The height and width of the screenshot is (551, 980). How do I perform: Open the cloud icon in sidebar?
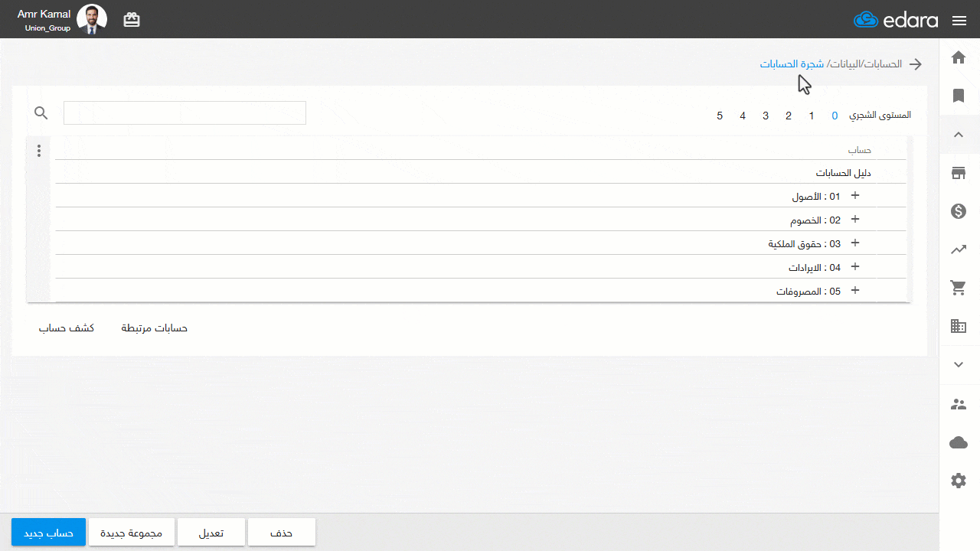959,442
